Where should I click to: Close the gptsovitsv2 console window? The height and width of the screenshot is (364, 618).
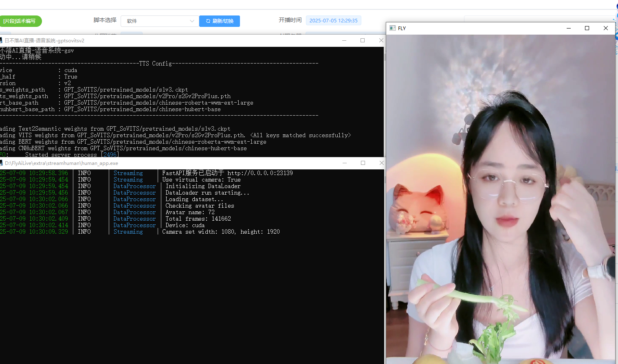(381, 40)
